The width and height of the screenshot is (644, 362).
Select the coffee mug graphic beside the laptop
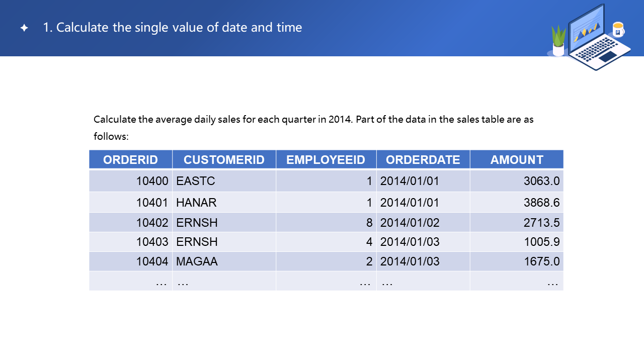(x=618, y=30)
